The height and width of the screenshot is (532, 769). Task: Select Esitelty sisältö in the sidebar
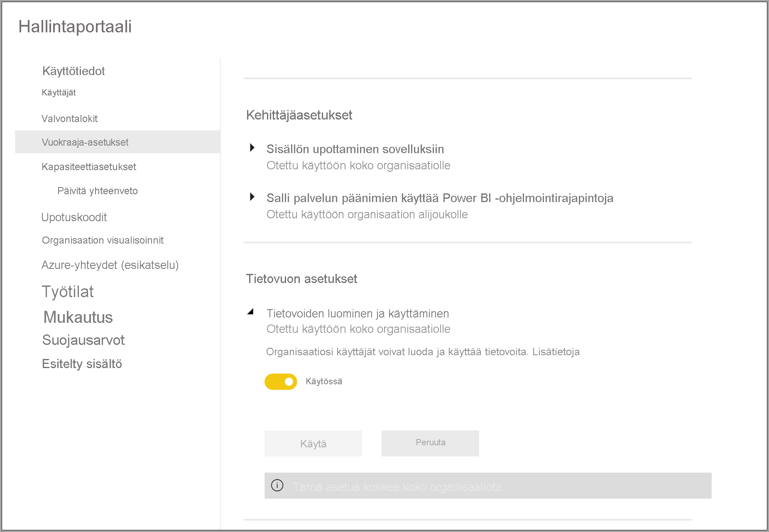(82, 364)
